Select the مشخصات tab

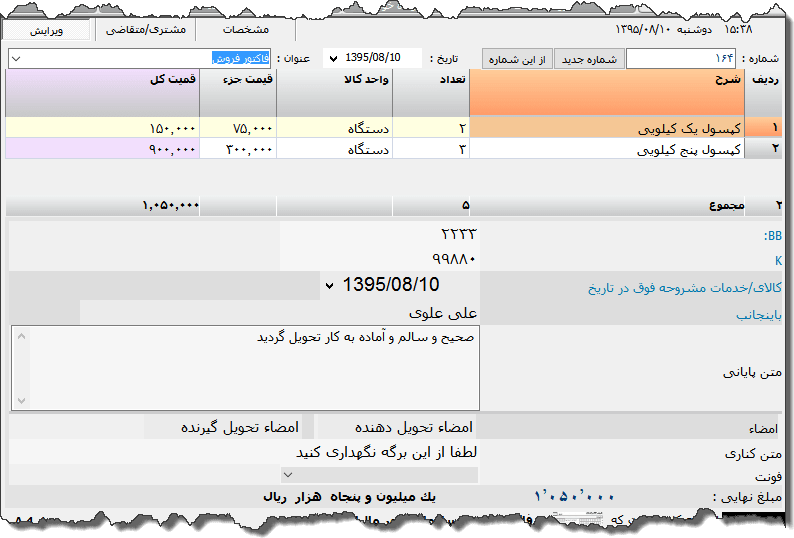[245, 30]
